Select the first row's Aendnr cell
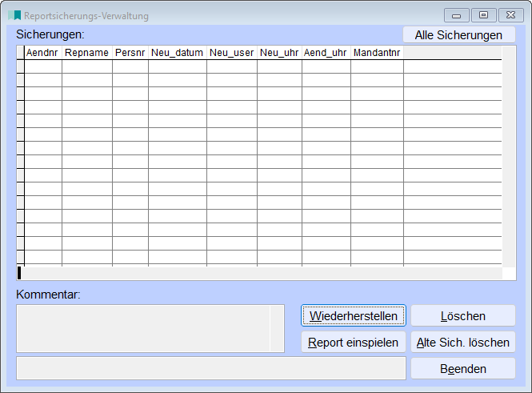Viewport: 532px width, 393px height. [x=43, y=66]
